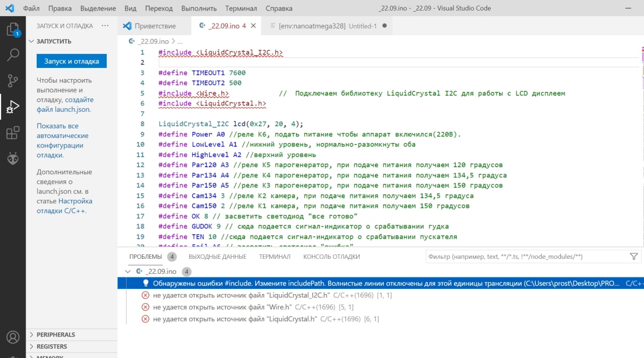Click the filter funnel icon in Problems panel

coord(634,257)
